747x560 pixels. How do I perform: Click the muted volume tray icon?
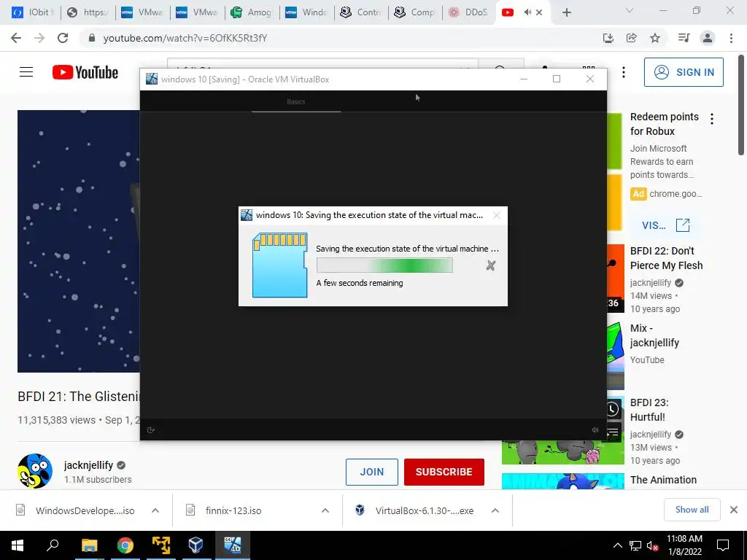pyautogui.click(x=652, y=545)
